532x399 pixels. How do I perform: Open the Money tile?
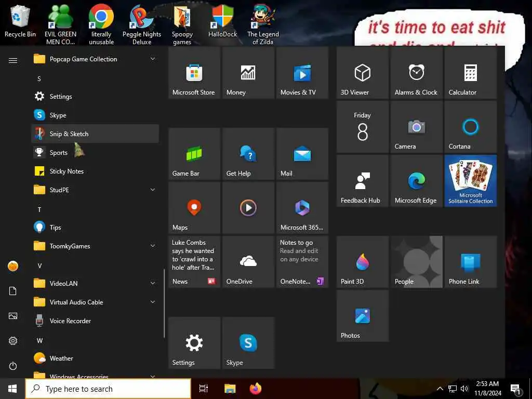[248, 73]
